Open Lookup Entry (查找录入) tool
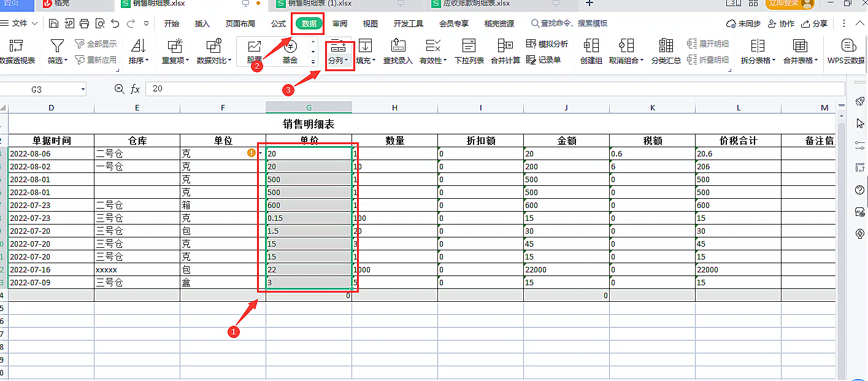Screen dimensions: 868x381 click(398, 52)
